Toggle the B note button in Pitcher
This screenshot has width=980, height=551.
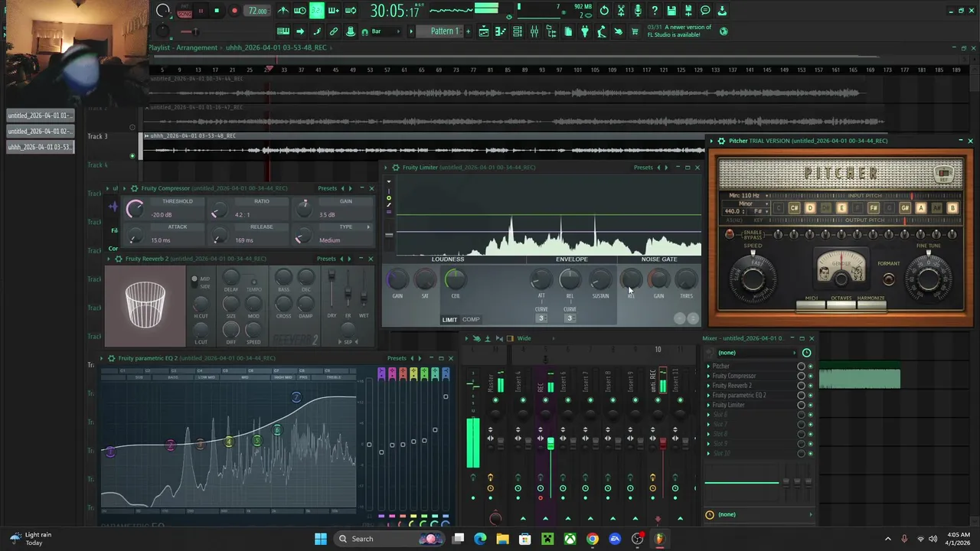pos(952,208)
